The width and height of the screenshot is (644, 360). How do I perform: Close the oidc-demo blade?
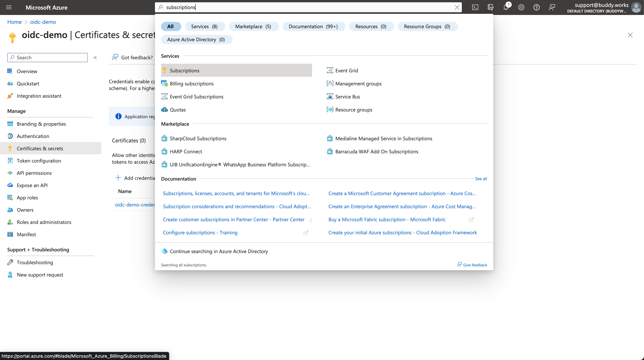tap(630, 35)
